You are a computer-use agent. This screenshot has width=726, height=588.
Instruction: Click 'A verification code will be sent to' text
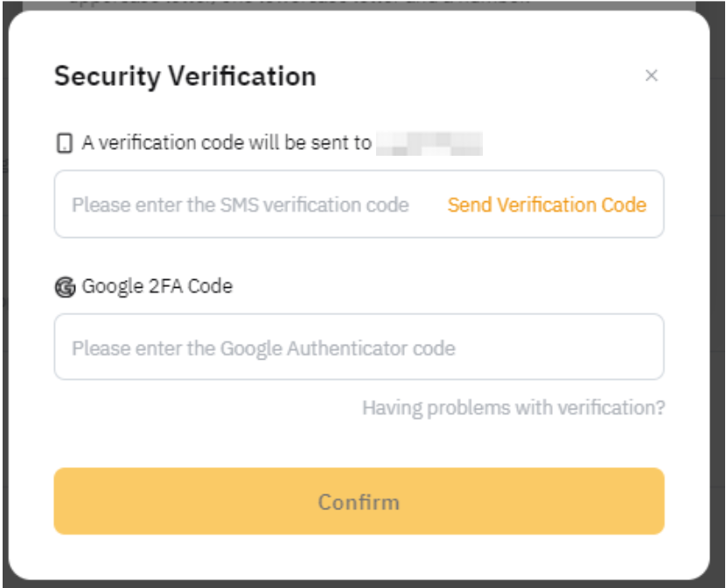click(x=227, y=143)
